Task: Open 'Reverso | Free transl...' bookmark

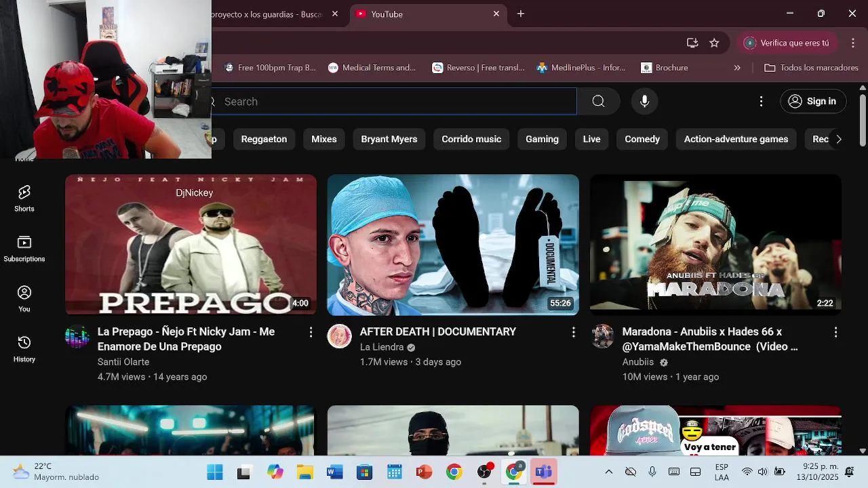Action: 479,68
